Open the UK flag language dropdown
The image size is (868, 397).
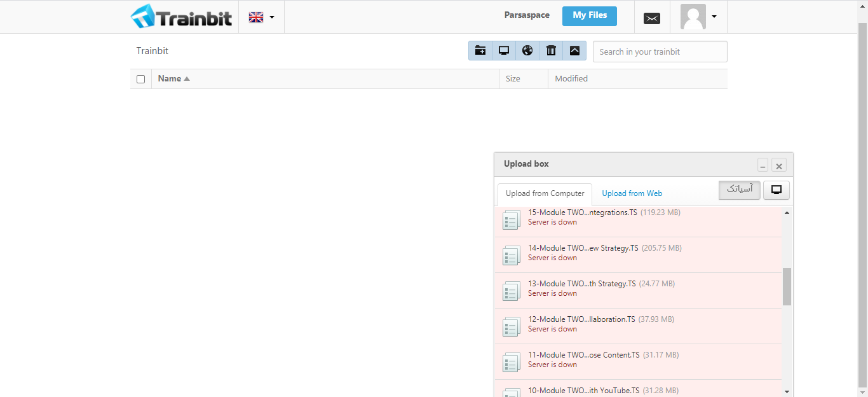tap(261, 17)
